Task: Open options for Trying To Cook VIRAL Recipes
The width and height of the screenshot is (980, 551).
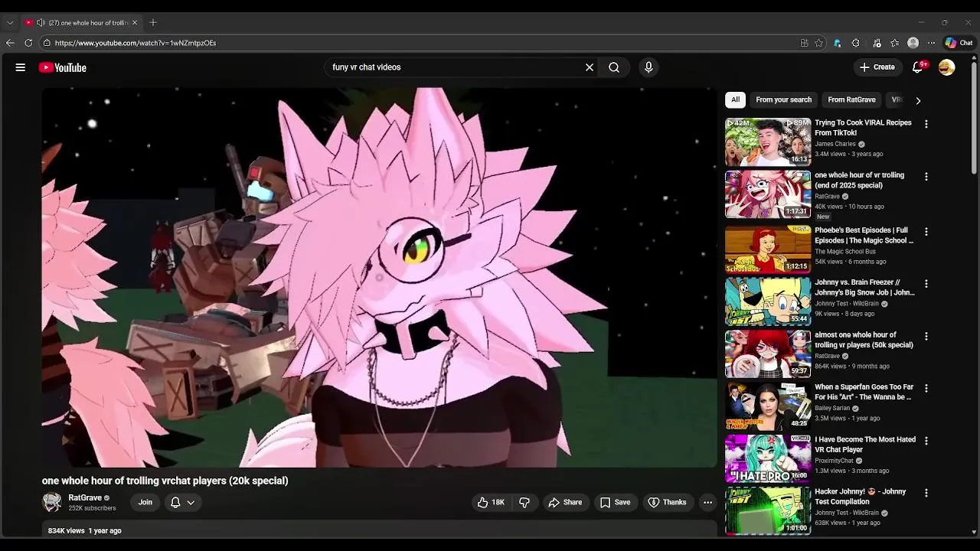Action: 926,124
